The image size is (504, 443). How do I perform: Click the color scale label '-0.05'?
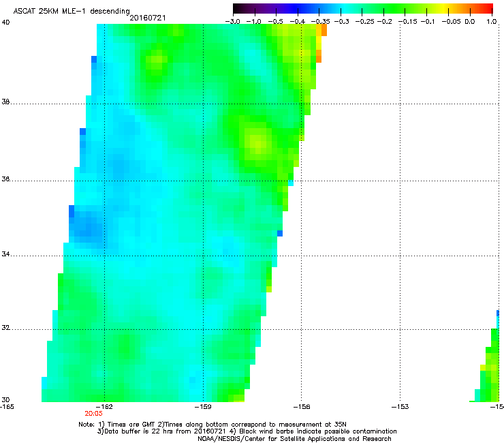coord(451,22)
